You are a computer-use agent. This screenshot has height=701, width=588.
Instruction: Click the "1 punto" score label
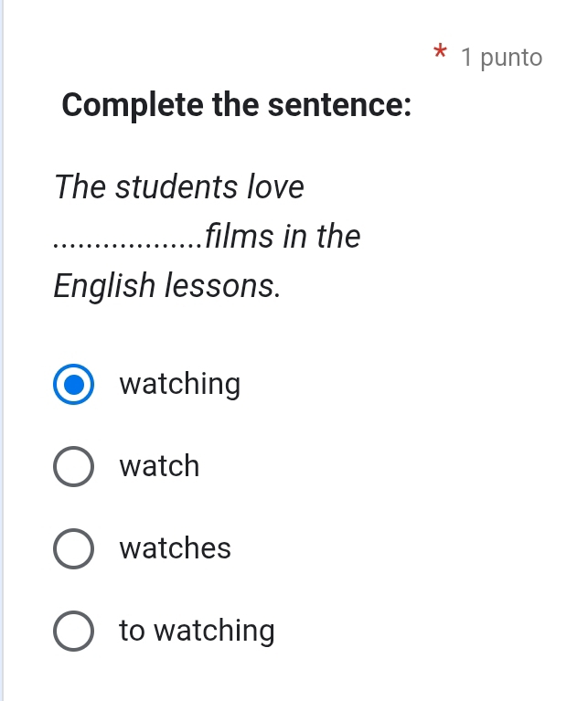502,58
